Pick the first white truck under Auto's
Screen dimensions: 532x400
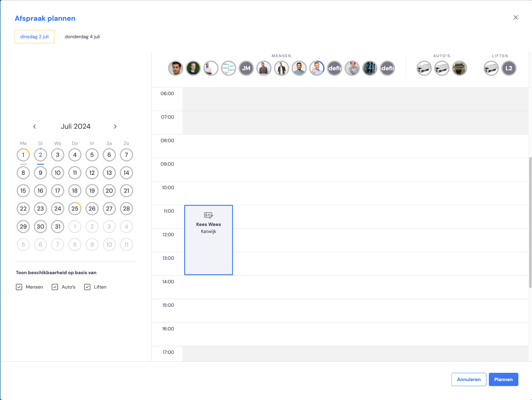424,68
